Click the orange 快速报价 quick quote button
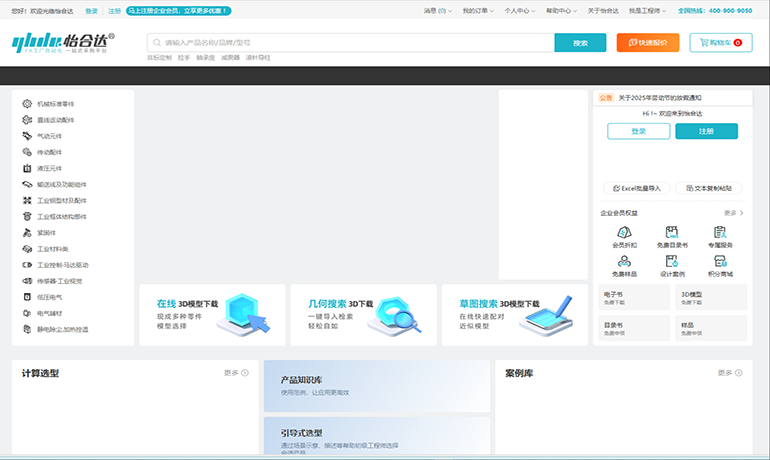770x460 pixels. pyautogui.click(x=648, y=43)
